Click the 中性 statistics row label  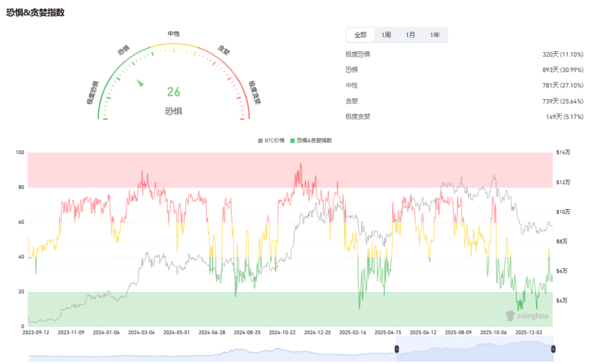[352, 86]
